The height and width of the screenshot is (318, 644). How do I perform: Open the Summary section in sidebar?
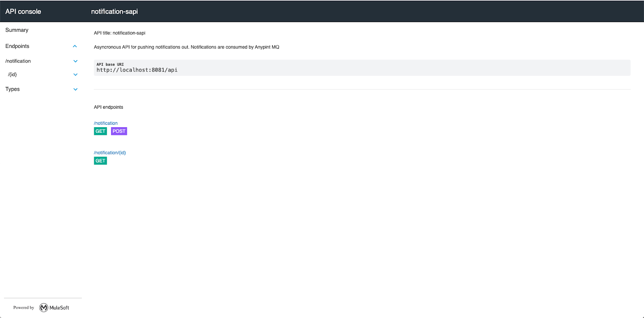coord(17,30)
